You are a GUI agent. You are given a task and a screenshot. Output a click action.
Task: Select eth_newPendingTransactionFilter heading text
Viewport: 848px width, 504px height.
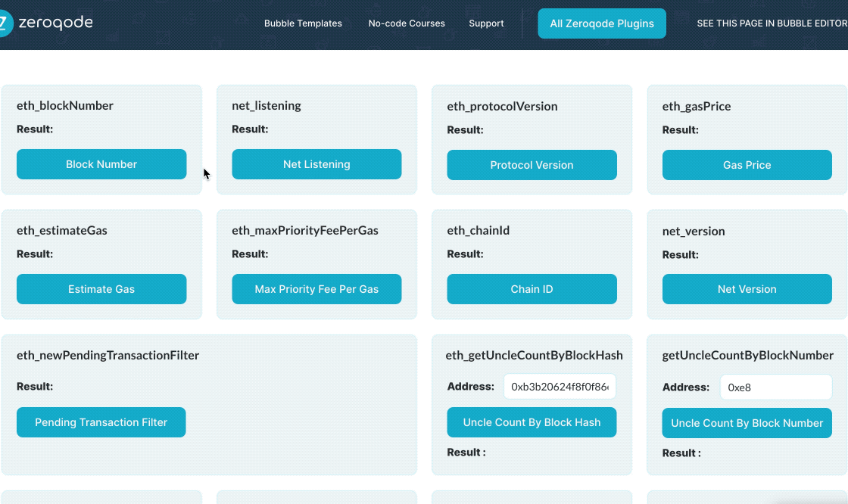[x=108, y=355]
